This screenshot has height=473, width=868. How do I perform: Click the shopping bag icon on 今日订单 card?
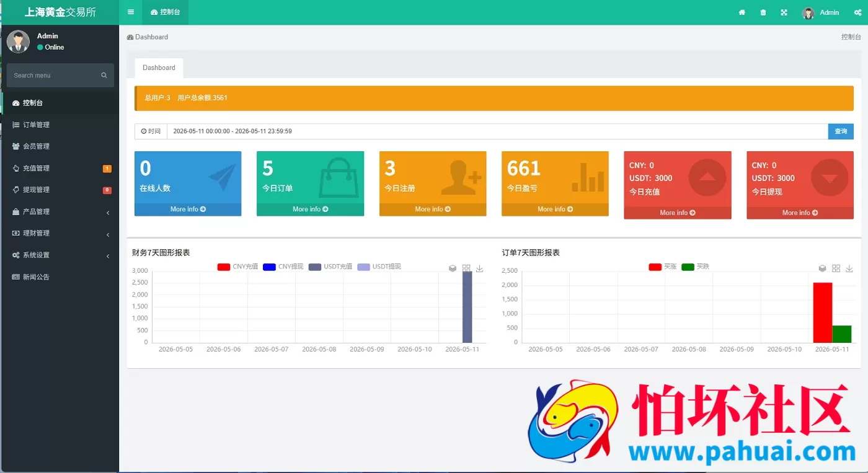[339, 177]
